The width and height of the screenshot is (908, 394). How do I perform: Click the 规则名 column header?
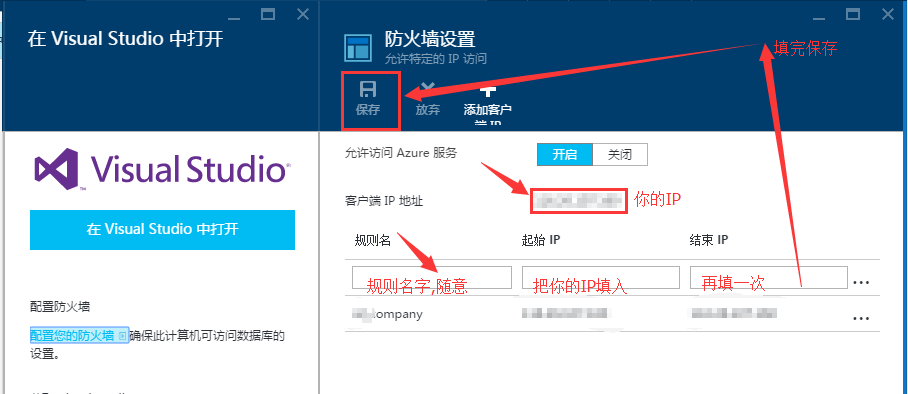coord(372,240)
